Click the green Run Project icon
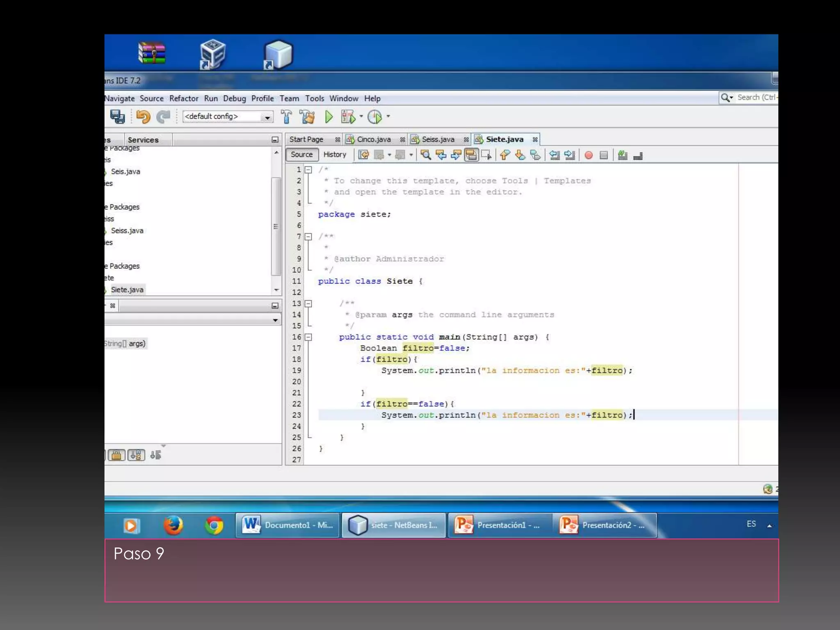 [329, 117]
